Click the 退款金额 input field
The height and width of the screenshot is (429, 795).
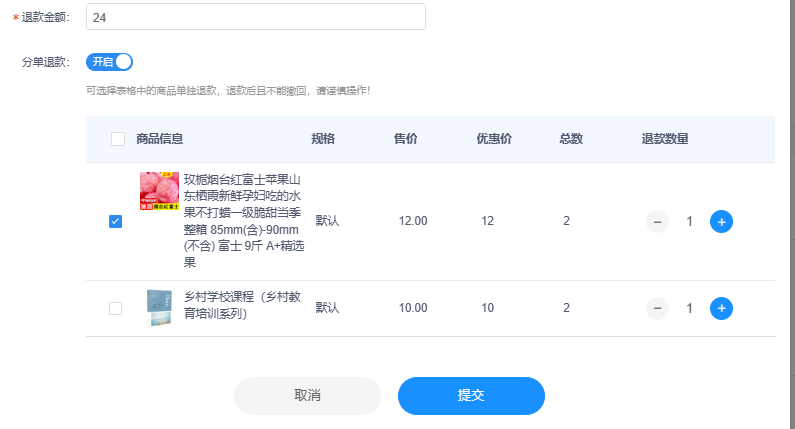click(255, 17)
